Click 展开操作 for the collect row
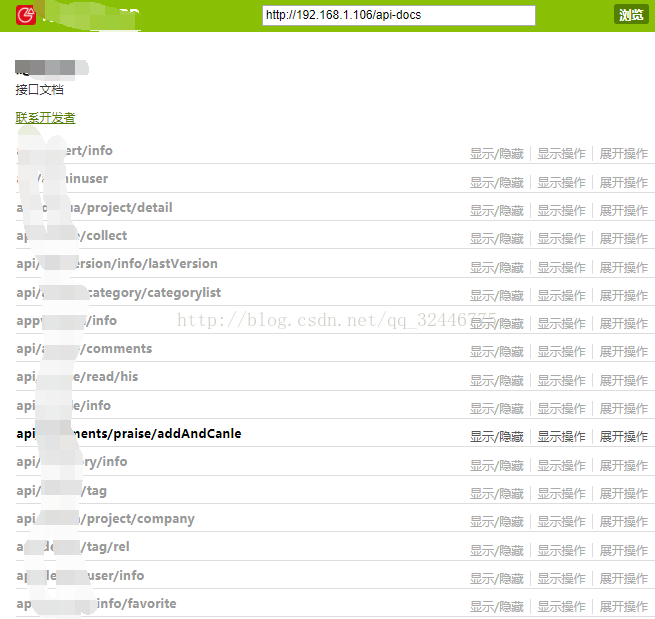 [624, 238]
